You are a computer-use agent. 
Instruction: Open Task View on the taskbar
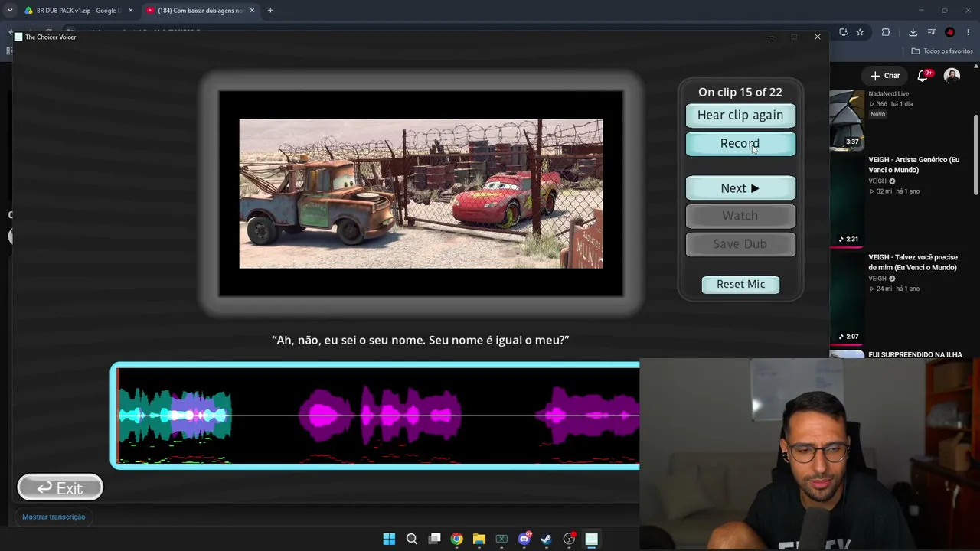point(434,539)
